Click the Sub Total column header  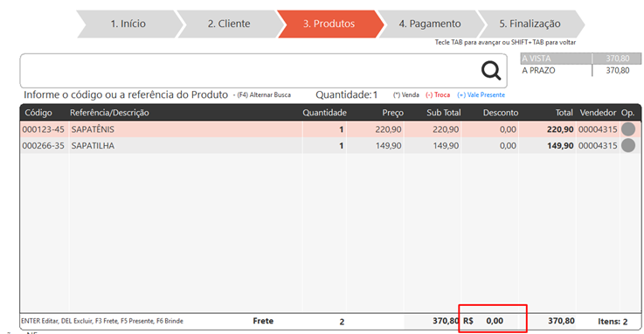444,113
